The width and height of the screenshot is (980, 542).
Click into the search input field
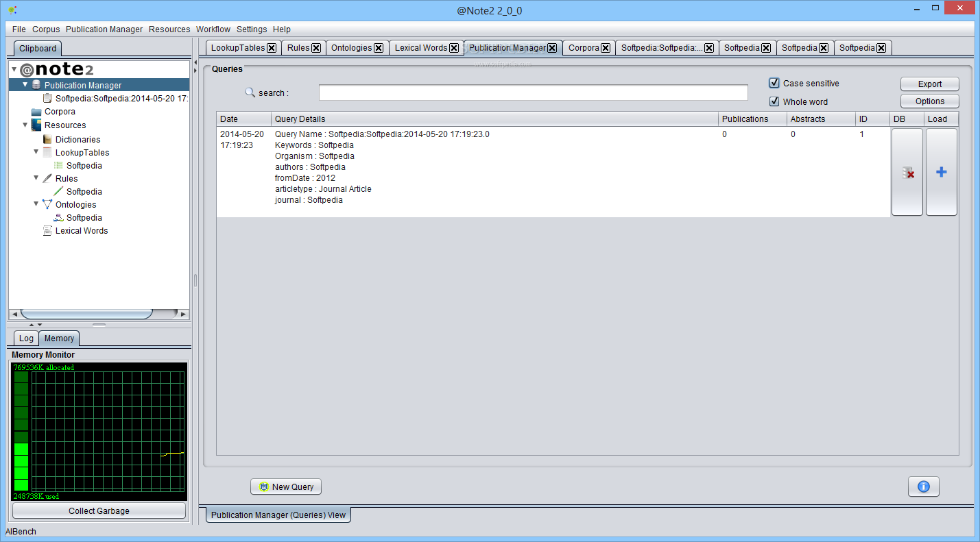pyautogui.click(x=534, y=93)
